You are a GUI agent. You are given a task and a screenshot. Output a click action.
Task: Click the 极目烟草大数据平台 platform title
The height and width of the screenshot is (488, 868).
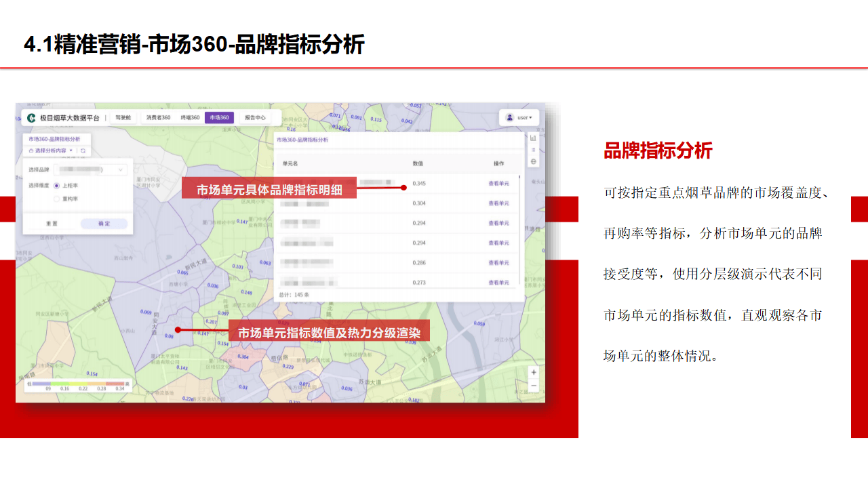[69, 117]
